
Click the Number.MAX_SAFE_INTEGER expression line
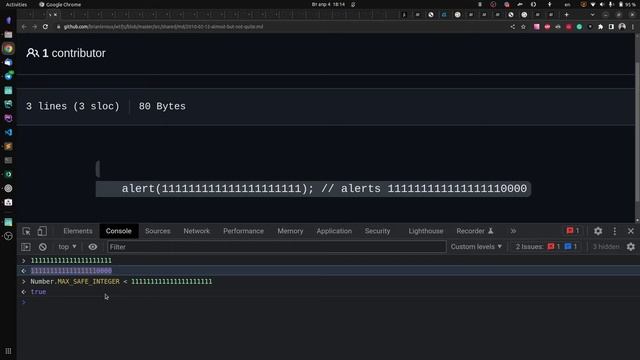coord(329,282)
